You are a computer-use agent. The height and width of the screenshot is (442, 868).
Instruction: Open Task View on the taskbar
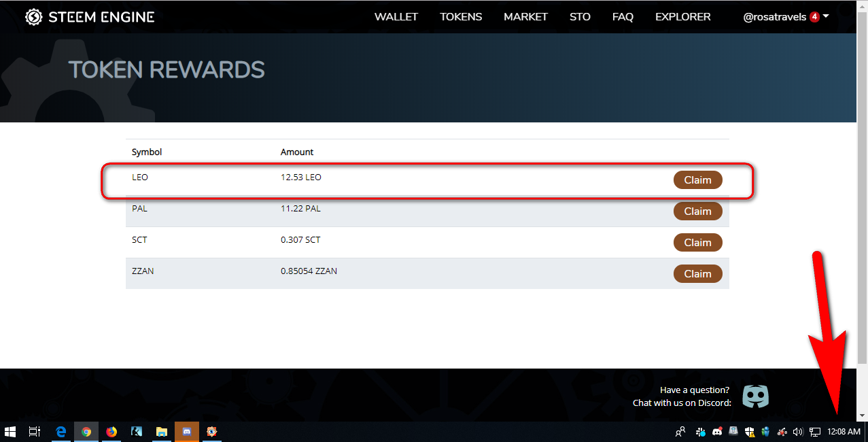click(x=34, y=432)
